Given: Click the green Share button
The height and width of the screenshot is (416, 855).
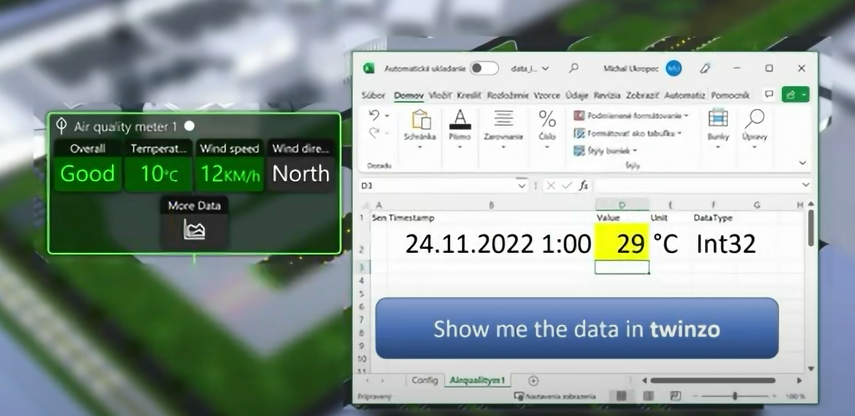Looking at the screenshot, I should click(795, 94).
